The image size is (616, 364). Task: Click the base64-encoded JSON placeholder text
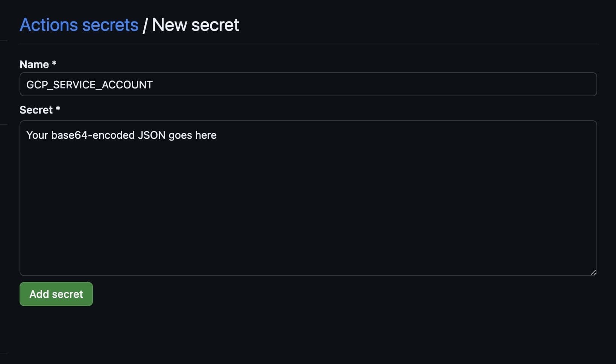121,135
